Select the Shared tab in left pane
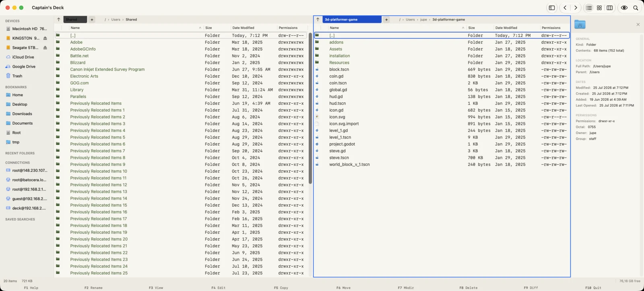 click(75, 19)
